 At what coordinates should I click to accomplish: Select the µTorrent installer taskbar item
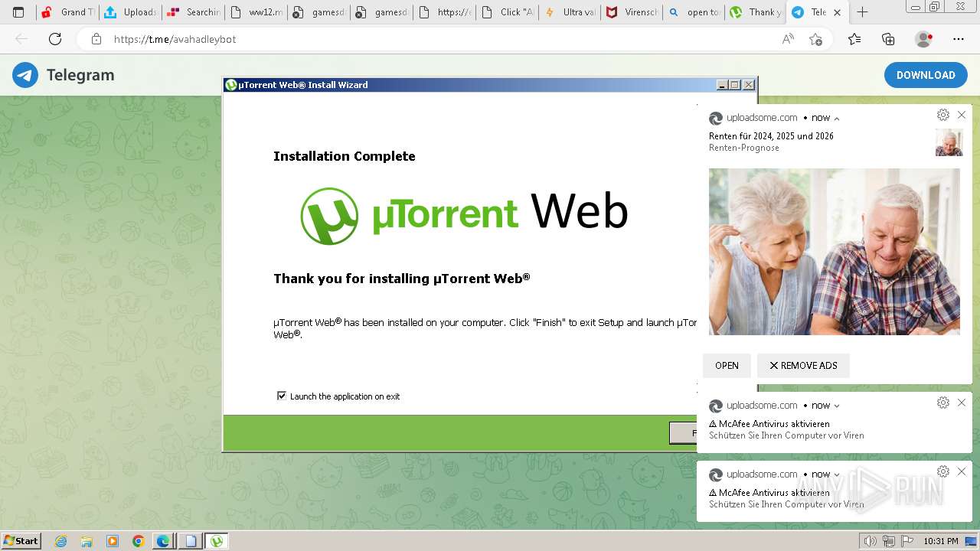point(217,541)
